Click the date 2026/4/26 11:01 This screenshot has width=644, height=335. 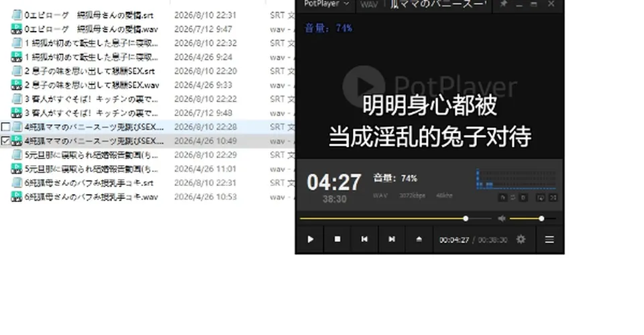[x=205, y=169]
